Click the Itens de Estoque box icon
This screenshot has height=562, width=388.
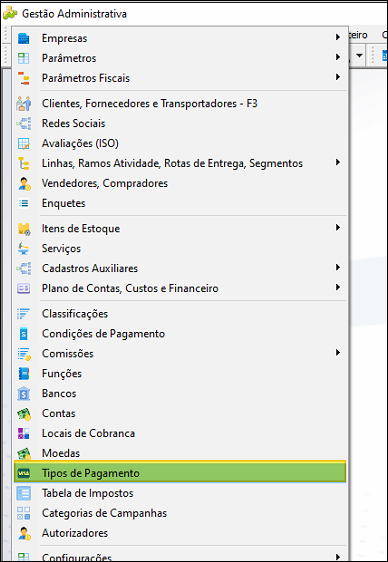24,229
